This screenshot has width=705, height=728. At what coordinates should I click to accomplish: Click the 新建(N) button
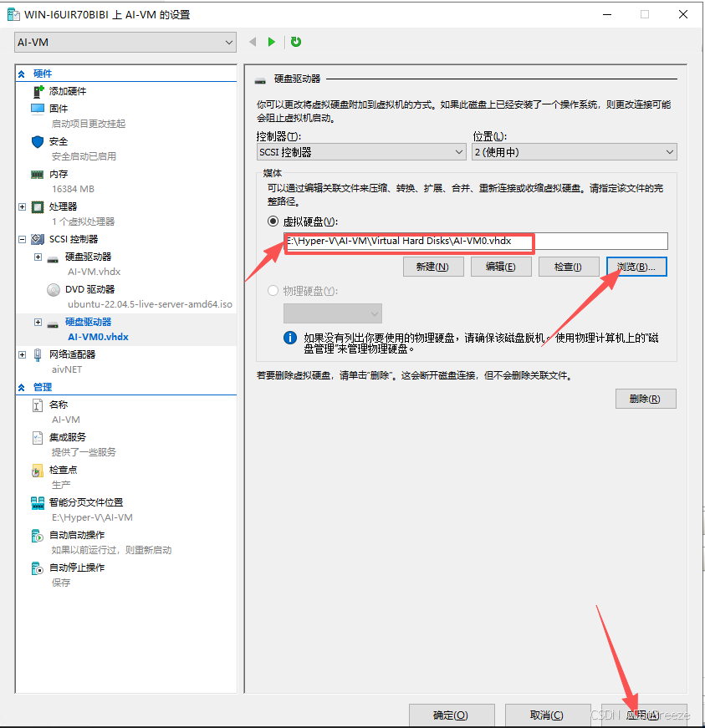[433, 267]
